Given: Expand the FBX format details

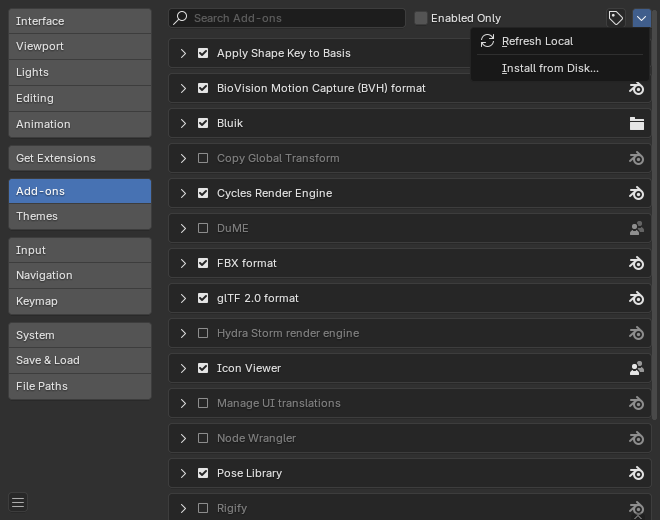Looking at the screenshot, I should (x=183, y=263).
